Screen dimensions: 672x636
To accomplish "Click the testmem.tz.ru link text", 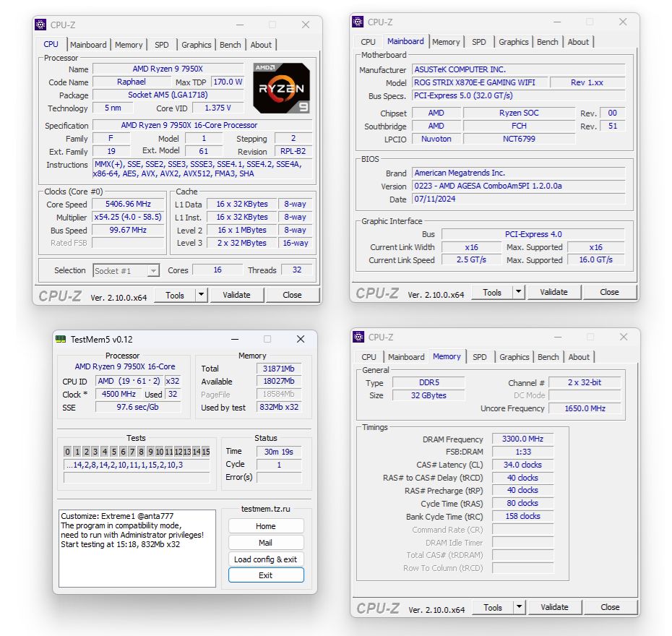I will (x=266, y=509).
